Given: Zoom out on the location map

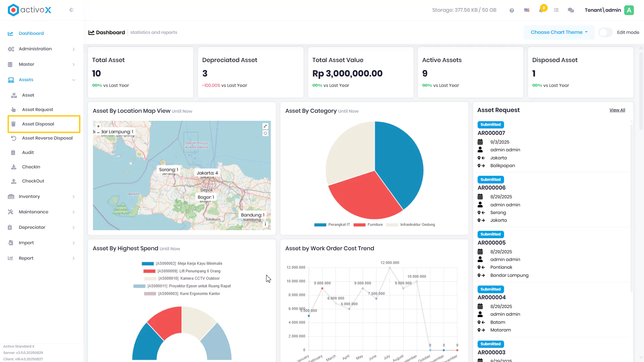Looking at the screenshot, I should 98,132.
